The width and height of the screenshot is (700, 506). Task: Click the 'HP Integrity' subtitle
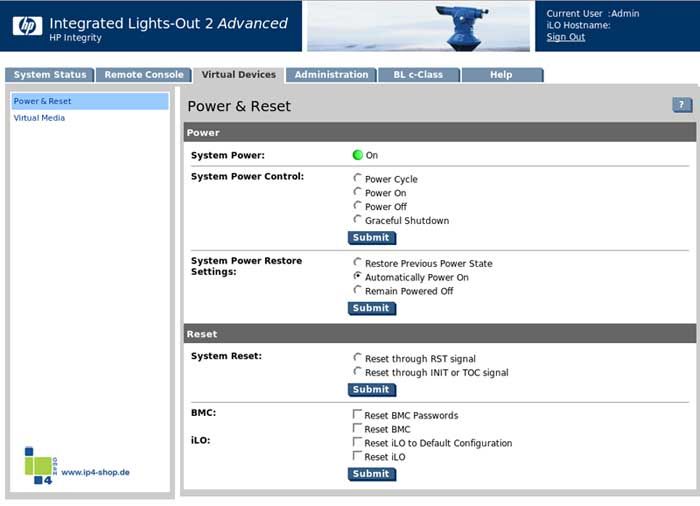coord(75,38)
